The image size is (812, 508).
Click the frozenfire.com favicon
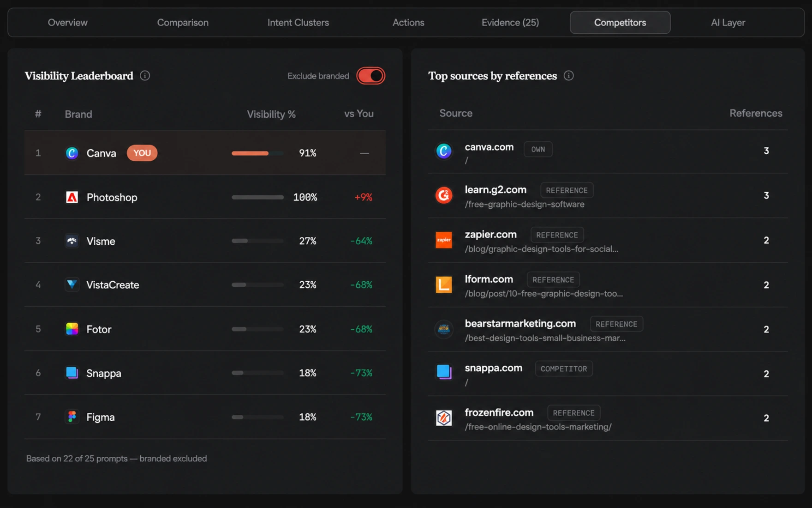[x=444, y=418]
